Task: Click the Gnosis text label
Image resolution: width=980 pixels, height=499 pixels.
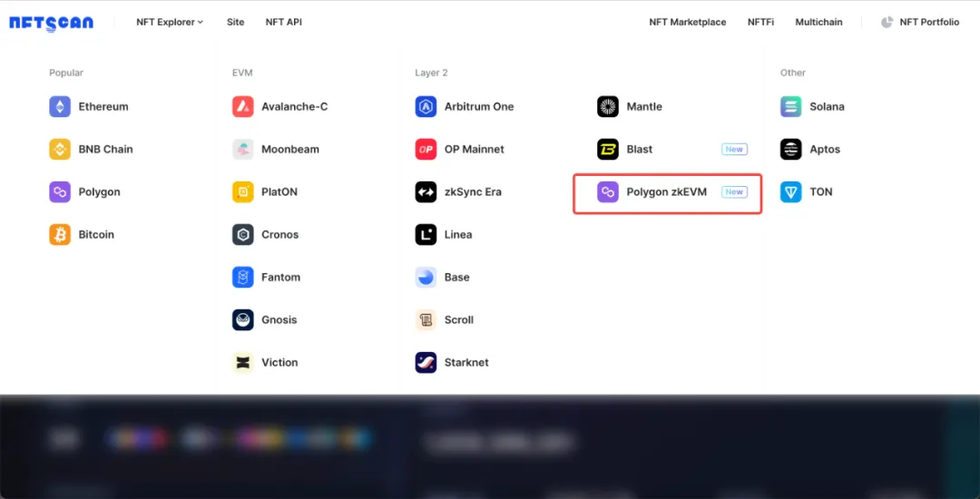Action: tap(279, 319)
